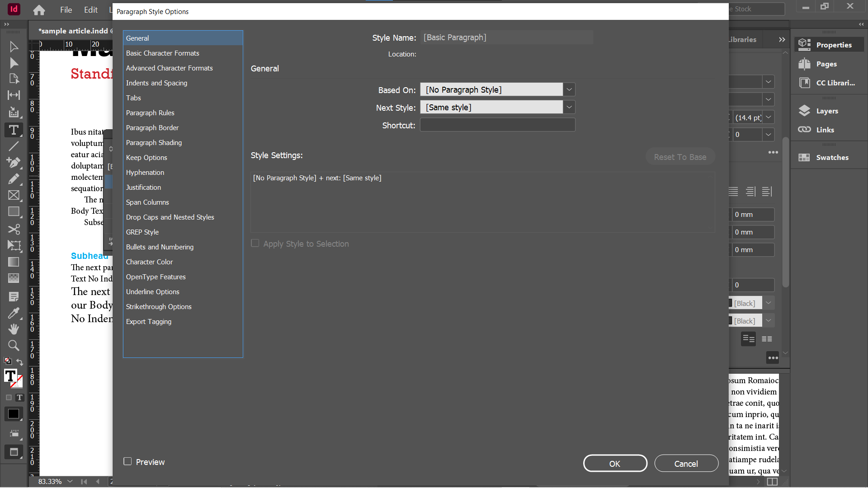
Task: Open Indents and Spacing category
Action: click(156, 83)
